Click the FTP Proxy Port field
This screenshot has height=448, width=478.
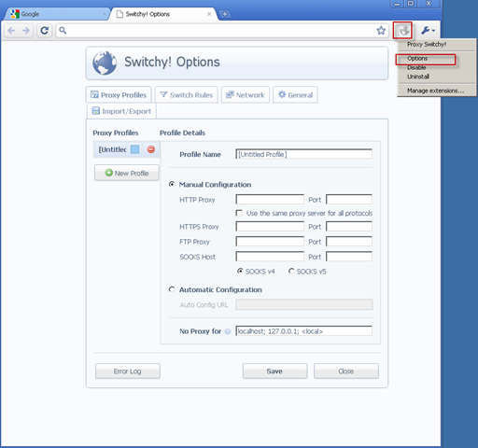(349, 242)
